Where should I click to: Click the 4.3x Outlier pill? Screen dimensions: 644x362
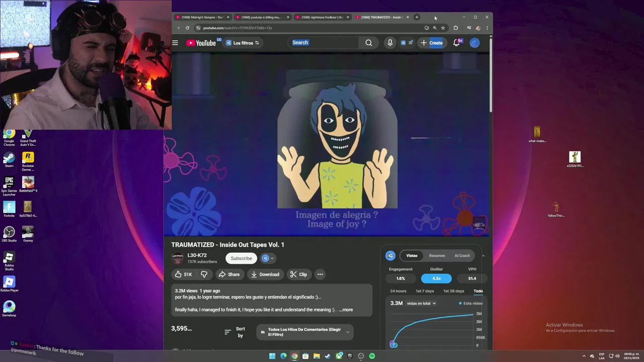(x=436, y=279)
